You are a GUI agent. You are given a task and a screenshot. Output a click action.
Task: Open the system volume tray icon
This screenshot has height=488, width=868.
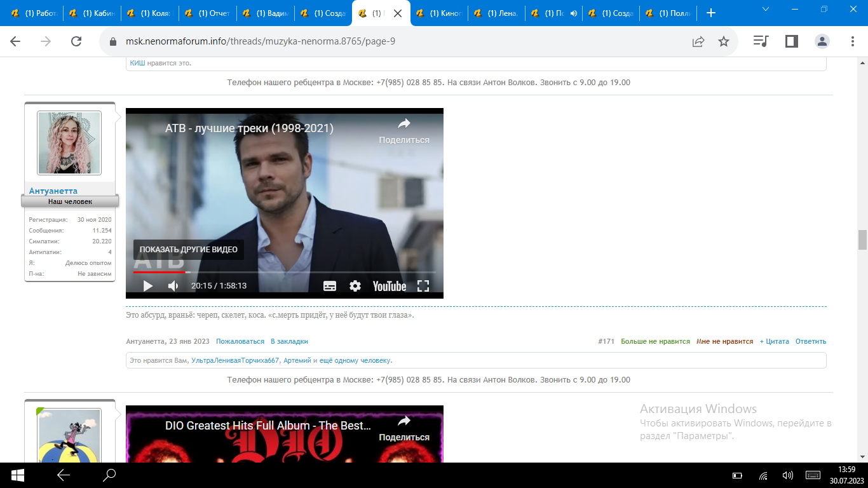pyautogui.click(x=788, y=475)
